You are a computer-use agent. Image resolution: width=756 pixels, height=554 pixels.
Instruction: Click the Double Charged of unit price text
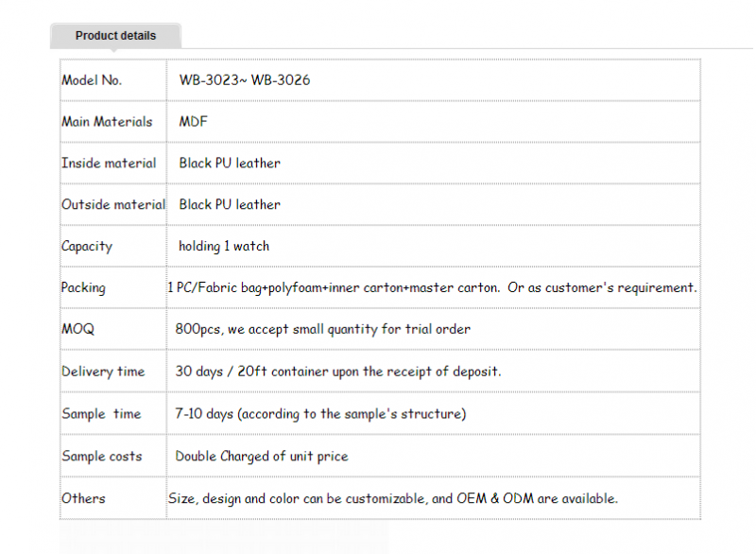tap(262, 456)
